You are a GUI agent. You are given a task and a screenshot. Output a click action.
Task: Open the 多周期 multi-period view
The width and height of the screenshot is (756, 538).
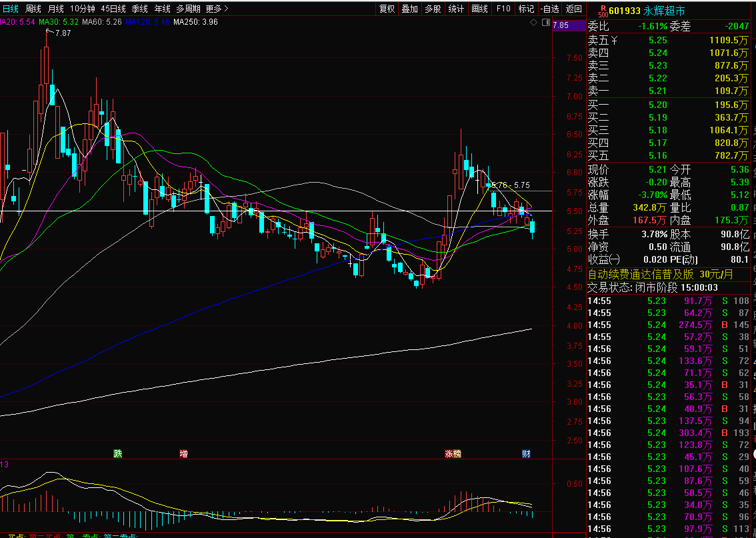pyautogui.click(x=188, y=9)
